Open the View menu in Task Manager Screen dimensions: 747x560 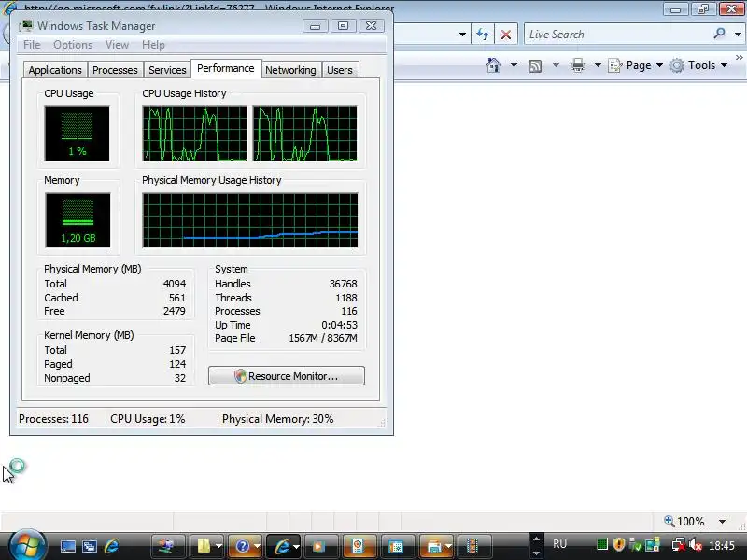click(118, 45)
